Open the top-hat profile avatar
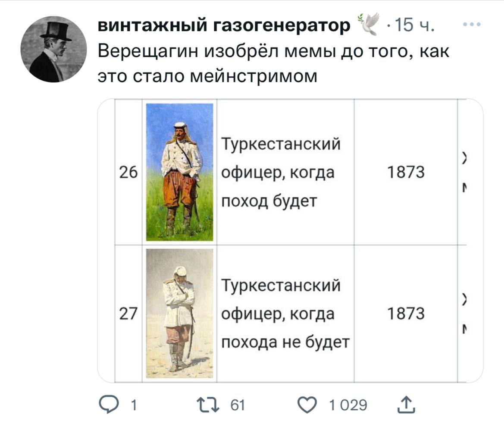The height and width of the screenshot is (424, 504). click(x=53, y=50)
